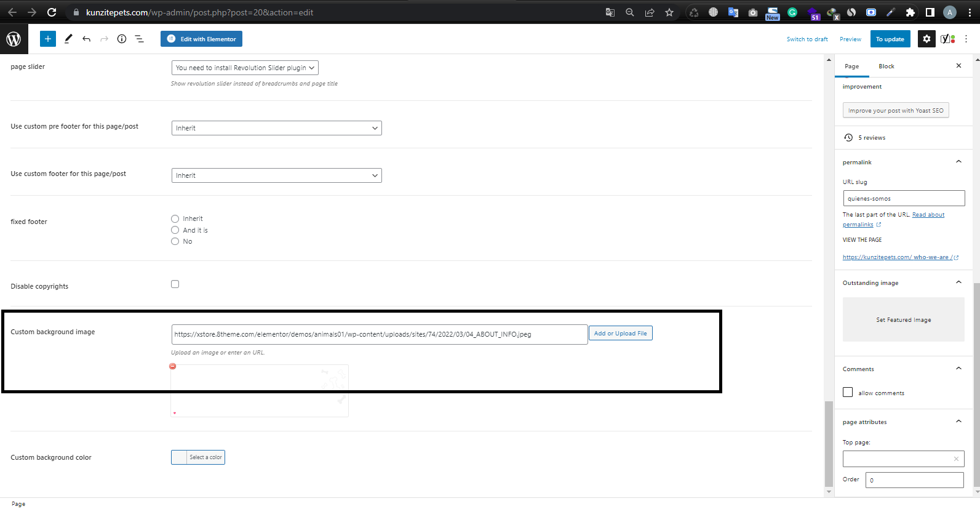Screen dimensions: 980x509
Task: Open the Top page parent selector
Action: pyautogui.click(x=903, y=459)
